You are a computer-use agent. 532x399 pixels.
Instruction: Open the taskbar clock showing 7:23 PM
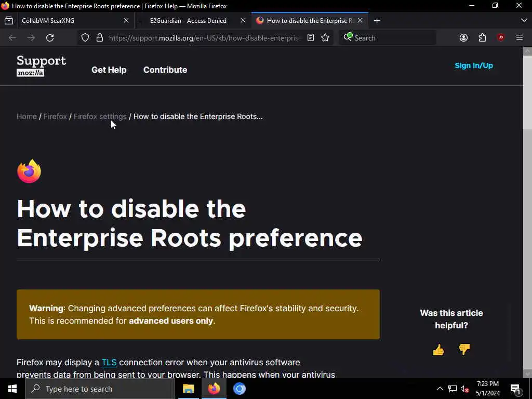pyautogui.click(x=487, y=389)
